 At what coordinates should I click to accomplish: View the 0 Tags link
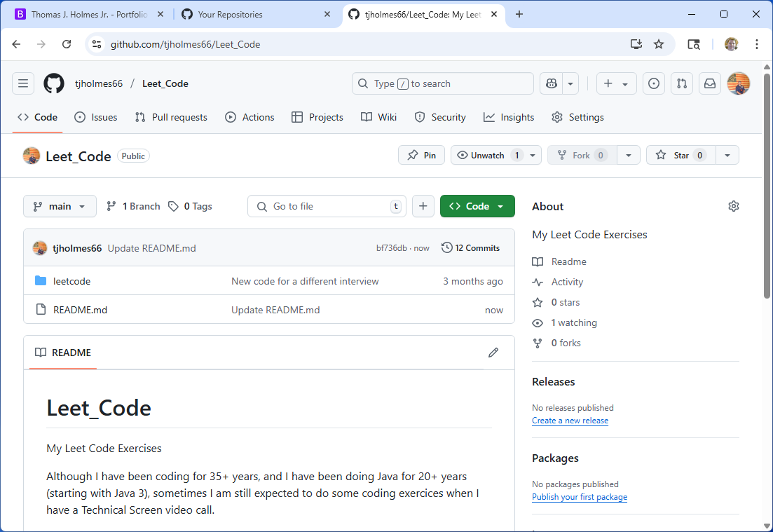coord(191,206)
